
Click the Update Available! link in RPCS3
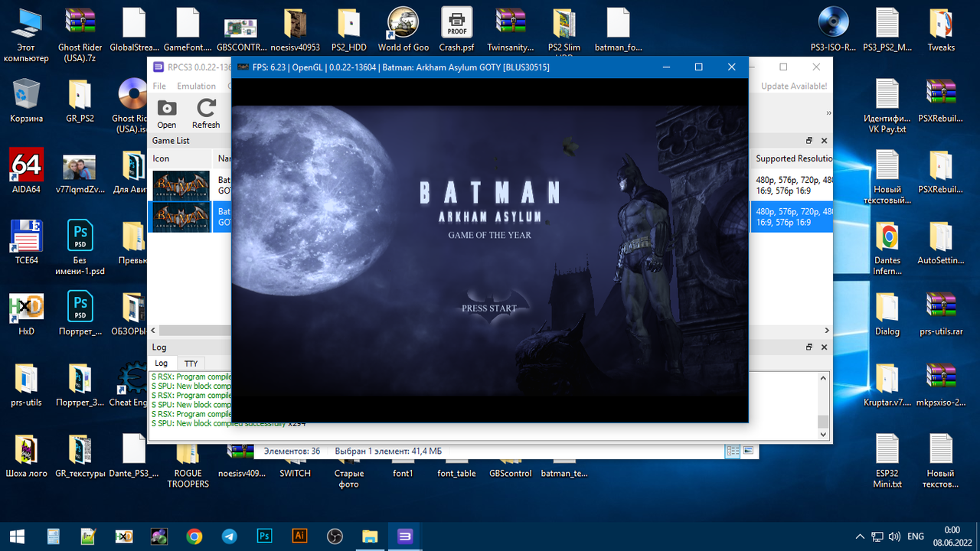[x=794, y=86]
